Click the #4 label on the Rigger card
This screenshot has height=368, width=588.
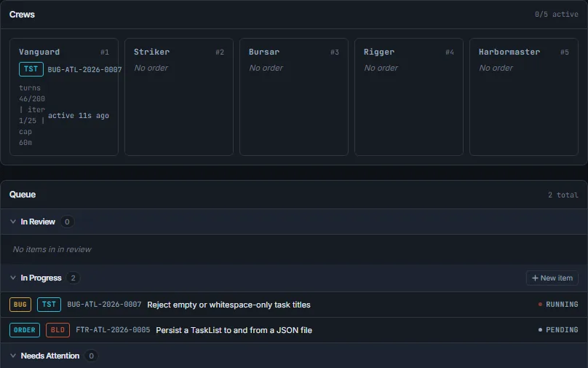[450, 52]
